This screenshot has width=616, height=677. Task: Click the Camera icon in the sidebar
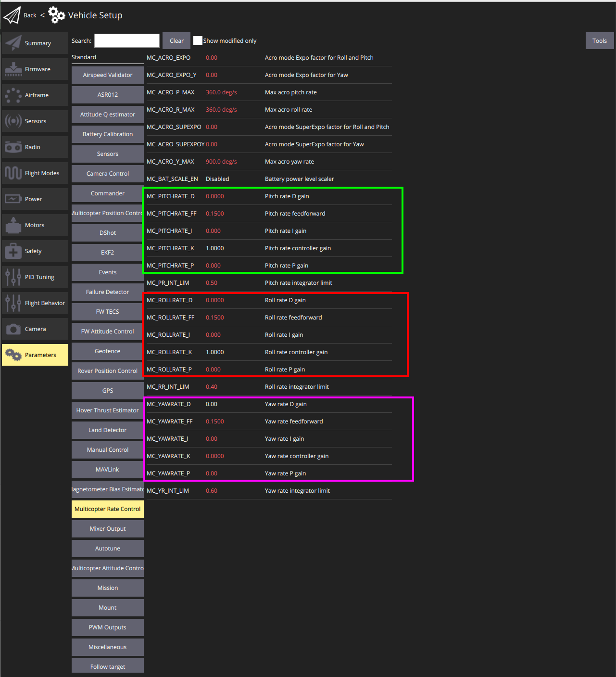13,329
